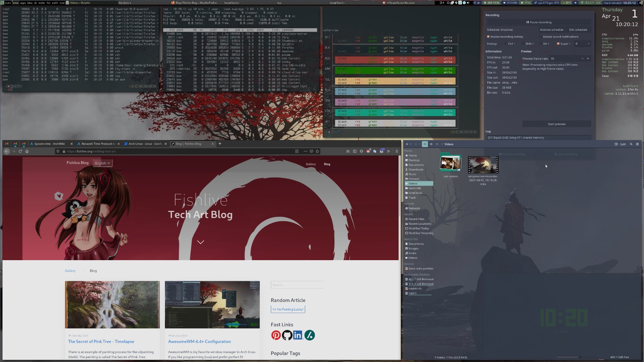Open the GitHub fast link icon
The height and width of the screenshot is (362, 644).
click(287, 335)
